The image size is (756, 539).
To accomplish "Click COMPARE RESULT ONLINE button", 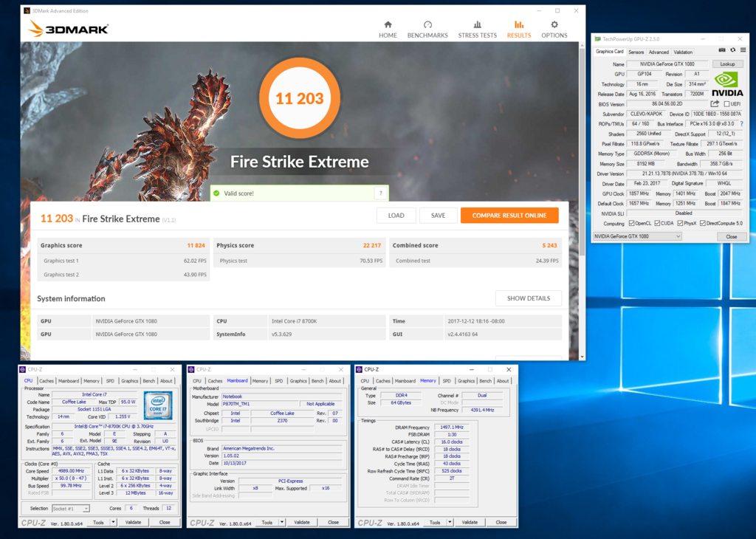I will pyautogui.click(x=509, y=216).
